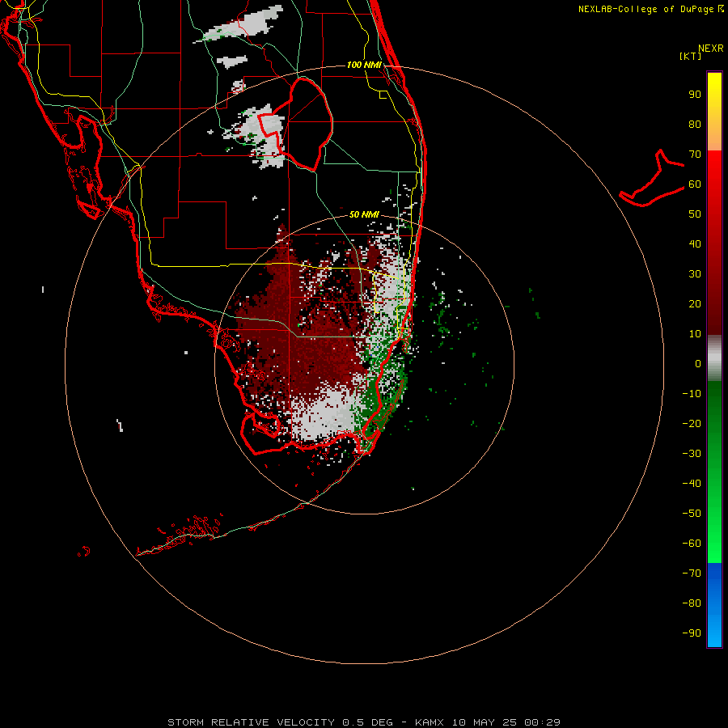Screen dimensions: 728x728
Task: Click the '0' value on the velocity scale
Action: [698, 363]
